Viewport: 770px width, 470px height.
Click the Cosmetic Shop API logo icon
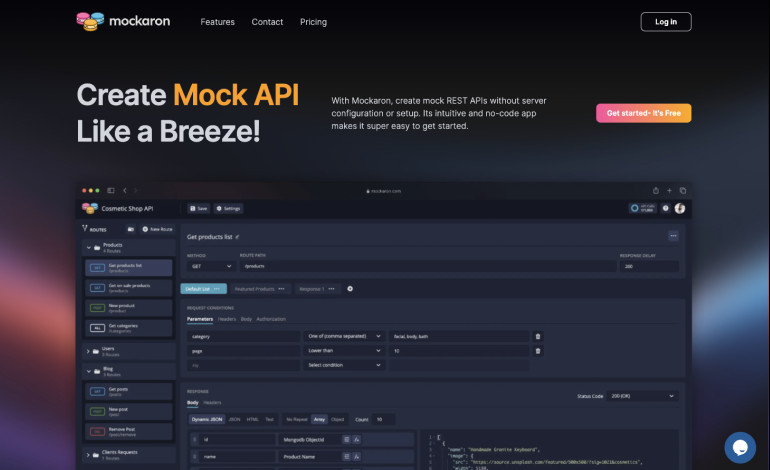click(x=90, y=208)
